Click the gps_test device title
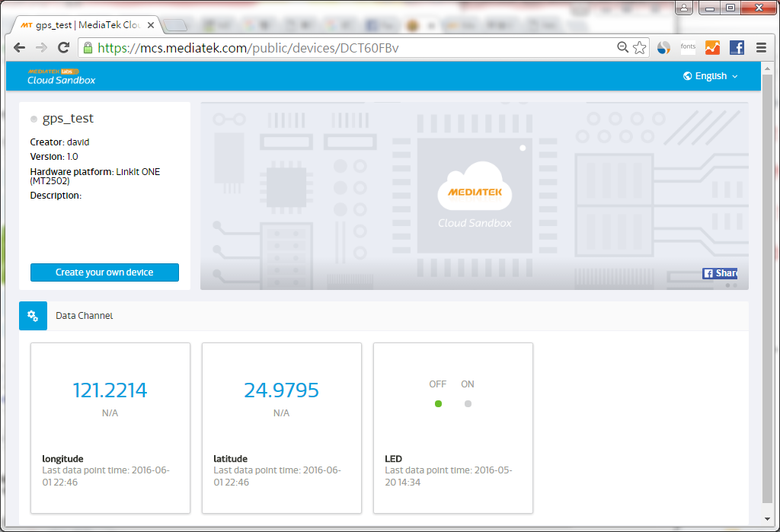 pyautogui.click(x=68, y=118)
